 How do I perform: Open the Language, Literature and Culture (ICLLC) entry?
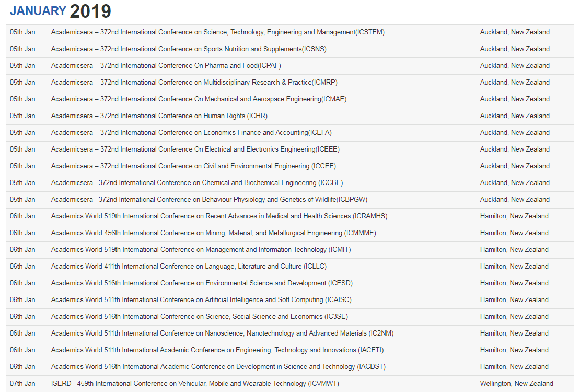tap(189, 266)
